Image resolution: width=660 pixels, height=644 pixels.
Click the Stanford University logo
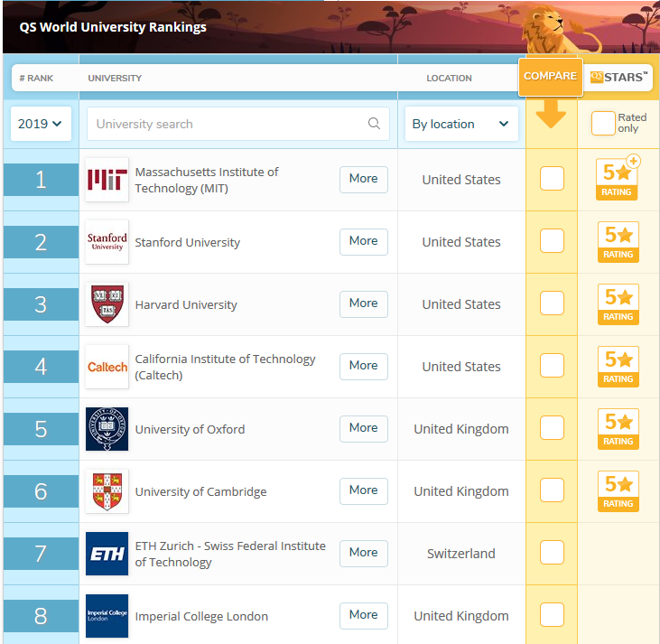point(107,242)
